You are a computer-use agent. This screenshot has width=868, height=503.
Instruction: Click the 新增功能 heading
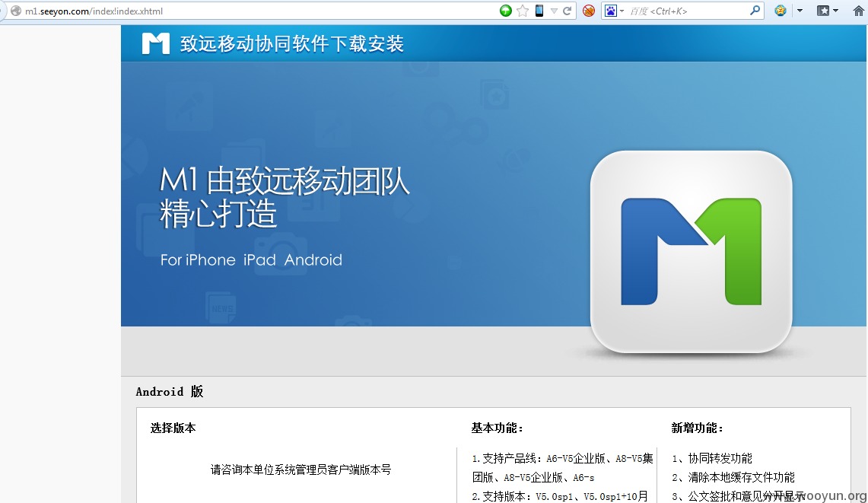tap(697, 428)
